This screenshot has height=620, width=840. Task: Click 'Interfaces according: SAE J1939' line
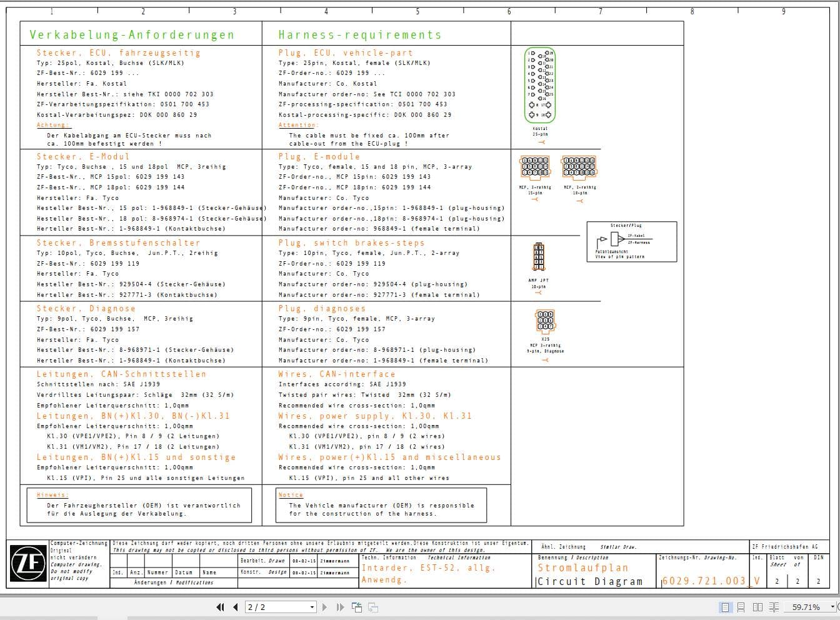(342, 384)
